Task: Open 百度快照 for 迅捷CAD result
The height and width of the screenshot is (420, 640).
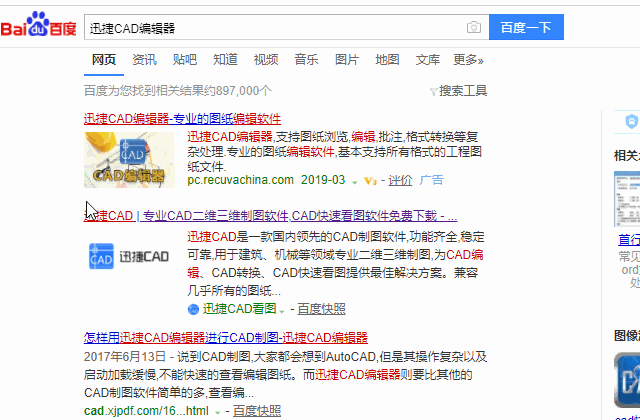Action: 321,309
